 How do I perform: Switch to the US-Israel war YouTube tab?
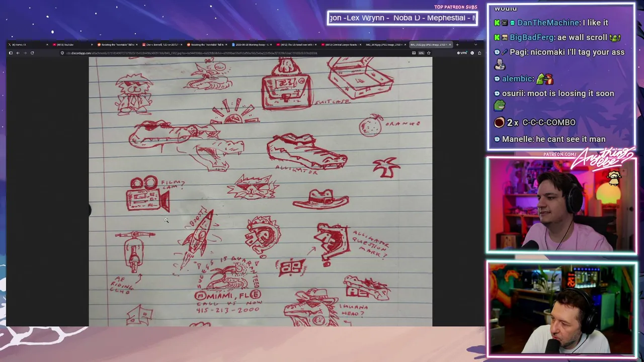click(295, 45)
